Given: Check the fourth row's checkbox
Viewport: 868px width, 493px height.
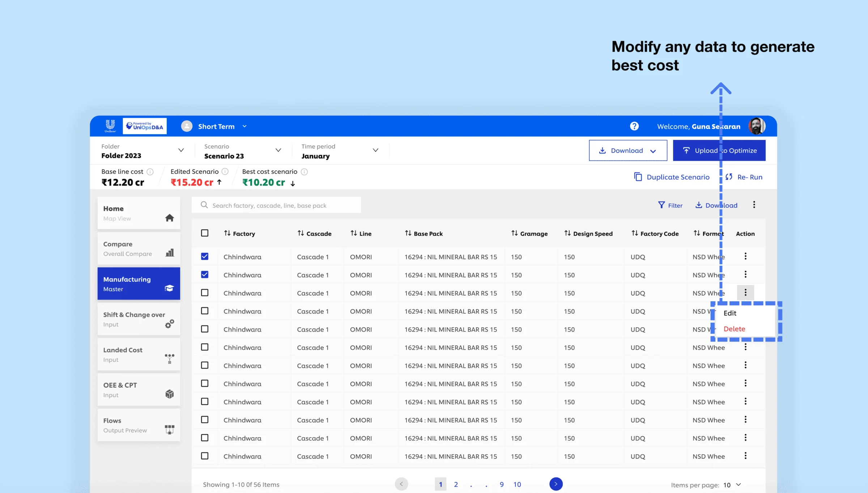Looking at the screenshot, I should (x=205, y=311).
